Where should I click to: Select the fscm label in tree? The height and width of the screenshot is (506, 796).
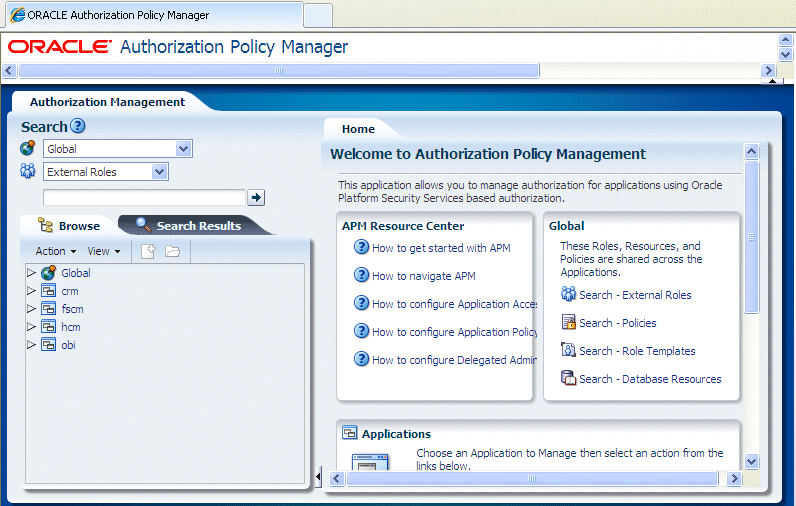[x=72, y=309]
